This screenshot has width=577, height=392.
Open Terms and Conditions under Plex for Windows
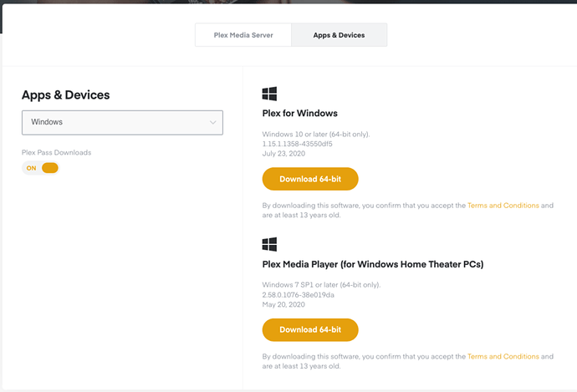(x=503, y=205)
